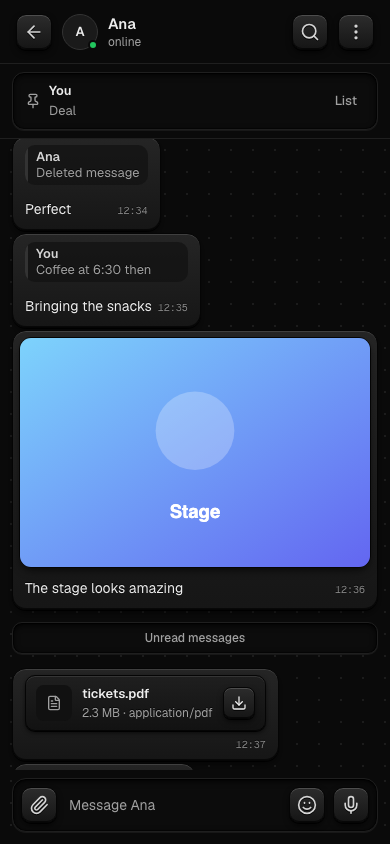The width and height of the screenshot is (390, 844).
Task: Click the Unread messages divider
Action: click(195, 638)
